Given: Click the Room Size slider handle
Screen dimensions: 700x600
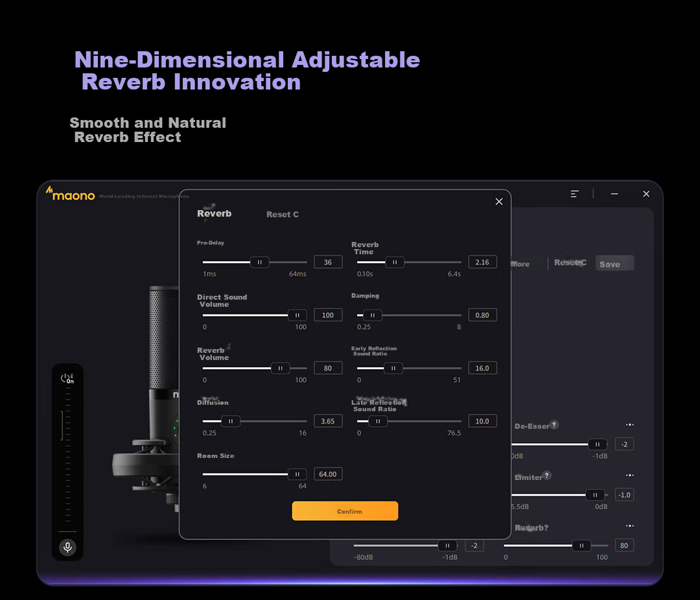Looking at the screenshot, I should (x=297, y=474).
